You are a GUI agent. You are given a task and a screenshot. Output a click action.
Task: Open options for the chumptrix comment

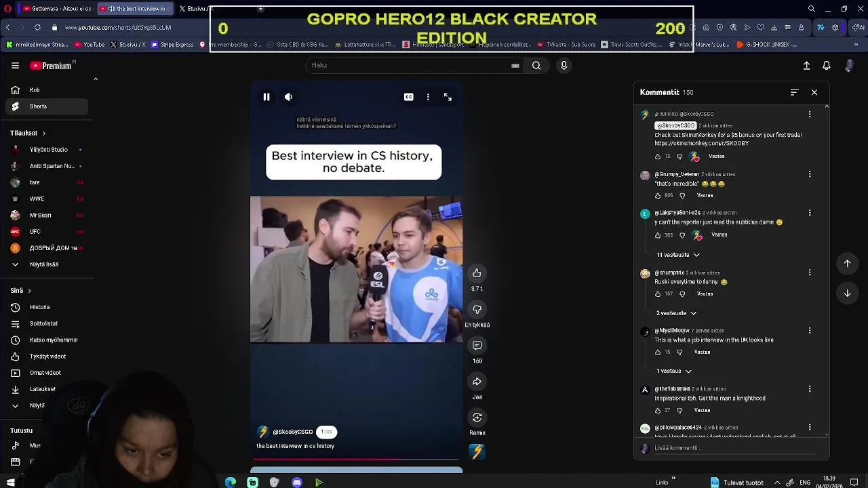click(810, 272)
